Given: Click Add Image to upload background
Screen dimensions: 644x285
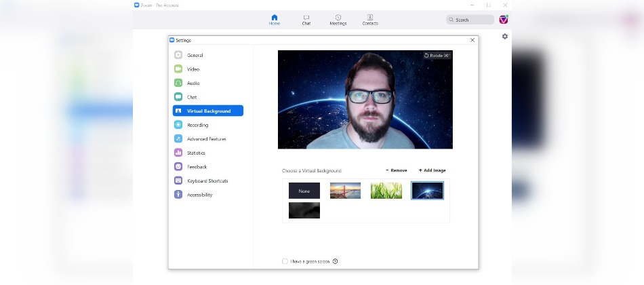Looking at the screenshot, I should (x=432, y=170).
